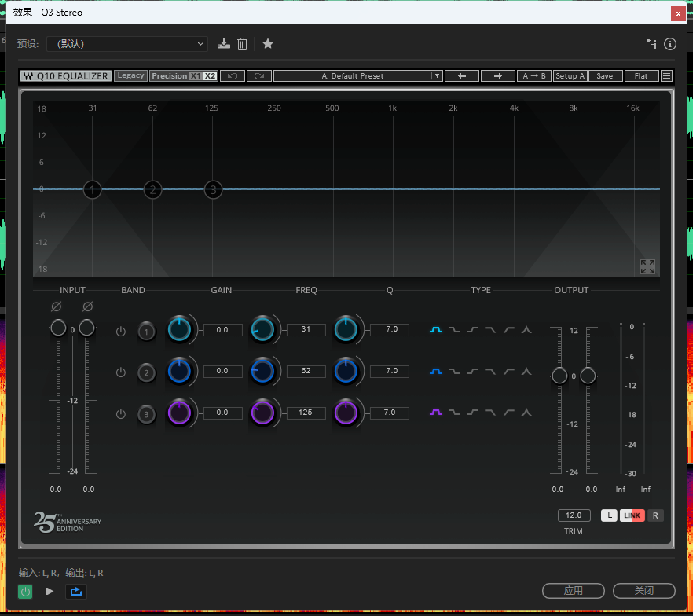Mark preset as favorite with star

pos(268,44)
